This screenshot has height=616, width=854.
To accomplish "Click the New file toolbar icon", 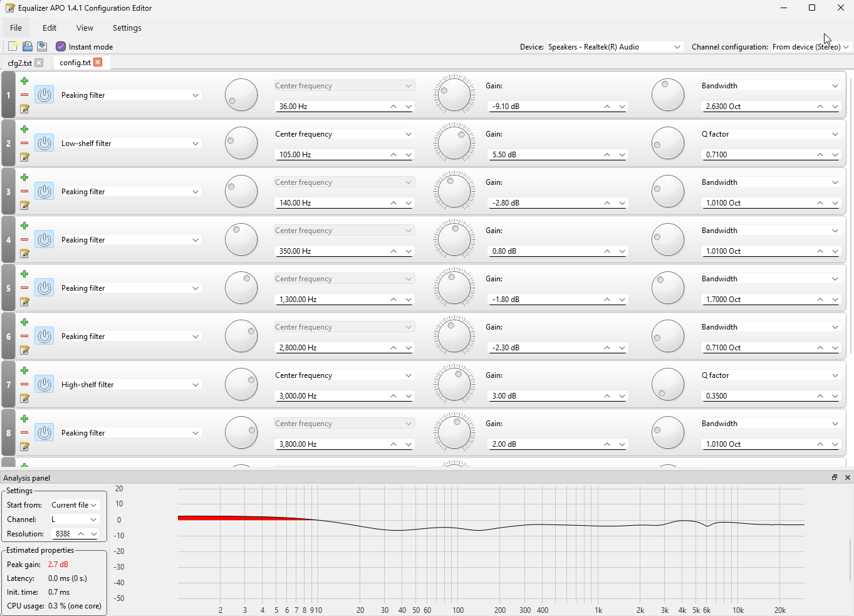I will pyautogui.click(x=13, y=46).
